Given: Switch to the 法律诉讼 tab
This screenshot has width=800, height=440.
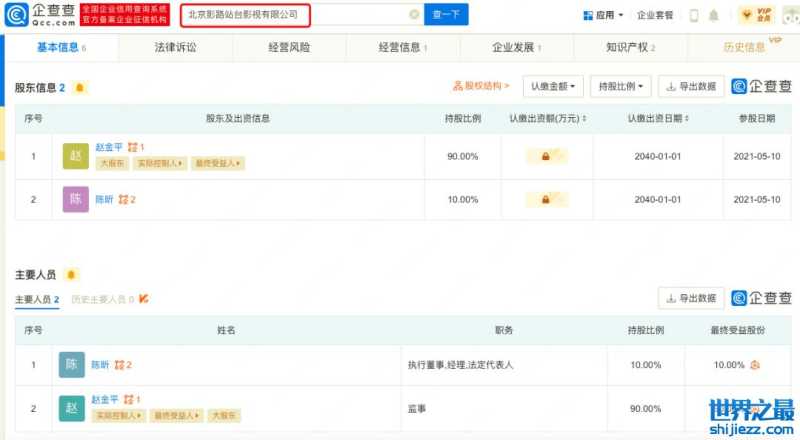Looking at the screenshot, I should [175, 47].
